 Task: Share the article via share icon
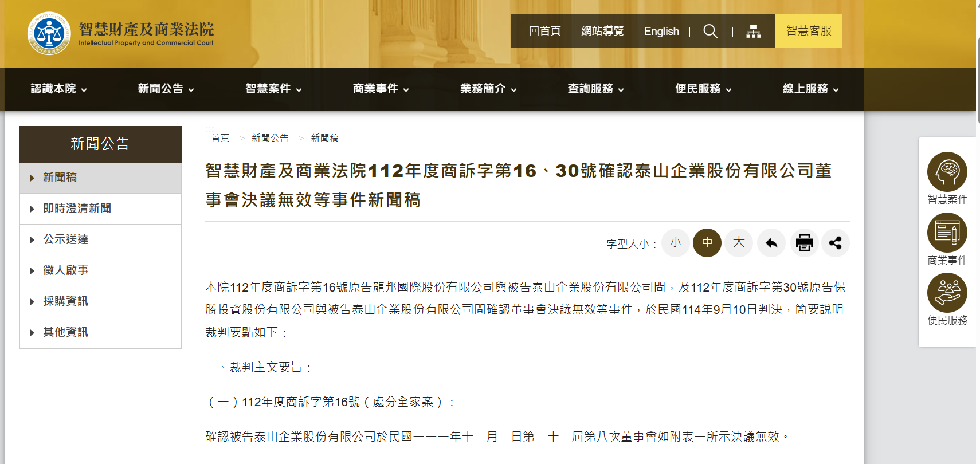click(836, 243)
